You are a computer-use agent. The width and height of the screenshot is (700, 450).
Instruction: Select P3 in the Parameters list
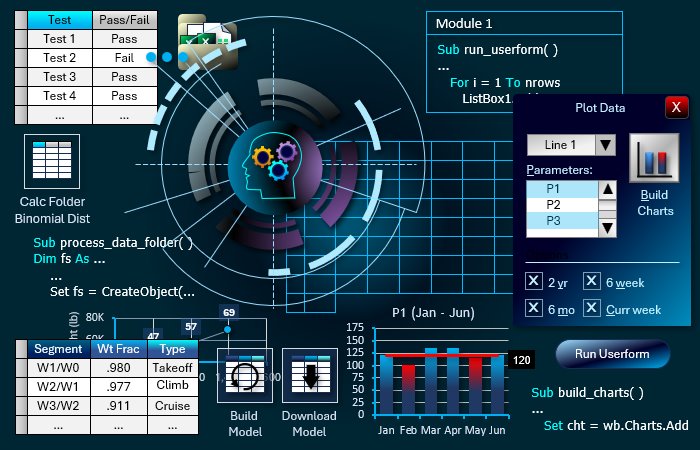pos(560,221)
